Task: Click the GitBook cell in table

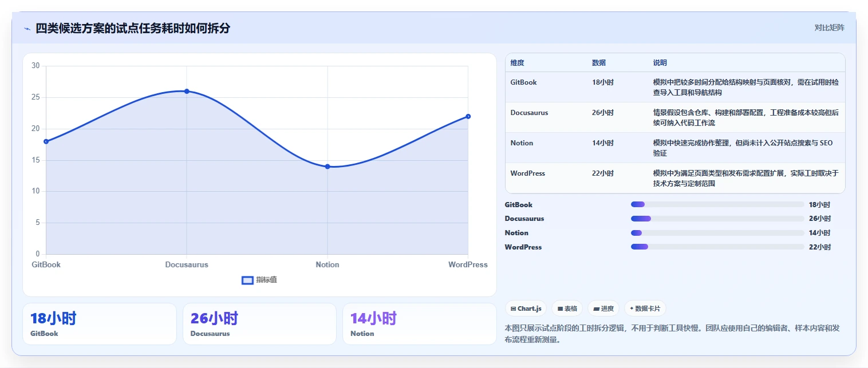Action: pyautogui.click(x=523, y=82)
